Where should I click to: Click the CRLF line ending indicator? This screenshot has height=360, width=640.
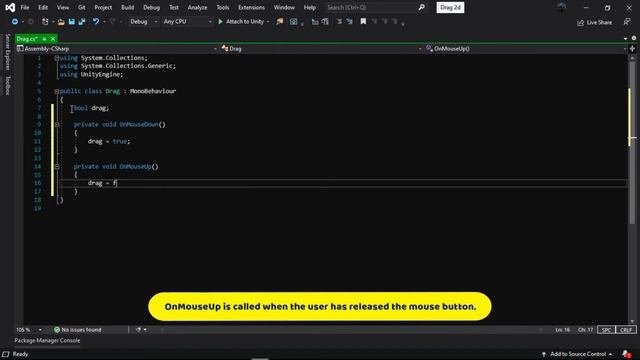626,329
